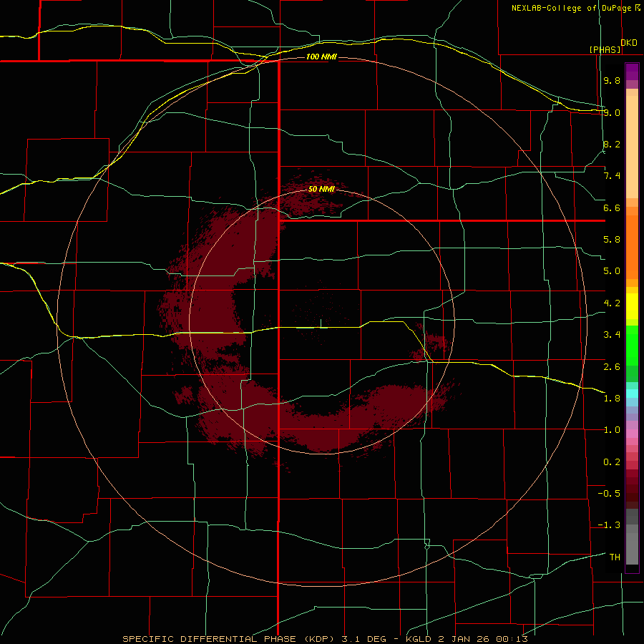Click the TH threshold label

[615, 557]
